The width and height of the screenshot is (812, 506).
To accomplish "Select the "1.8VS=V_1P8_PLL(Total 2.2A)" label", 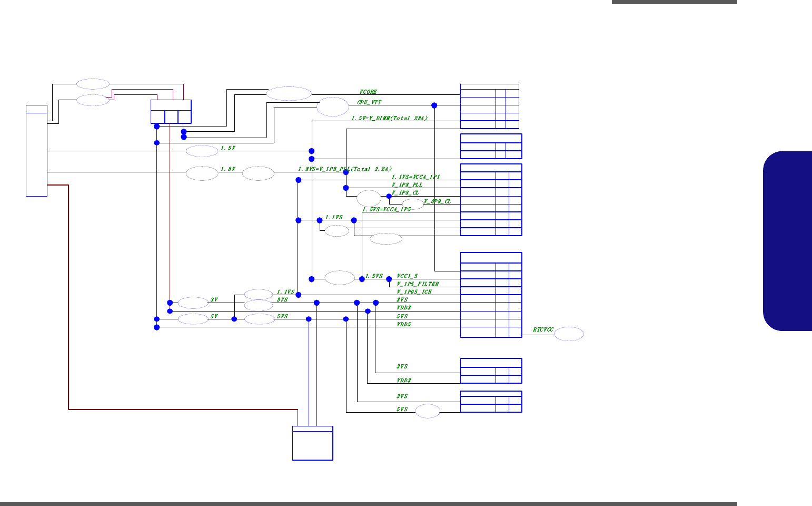I will point(344,169).
